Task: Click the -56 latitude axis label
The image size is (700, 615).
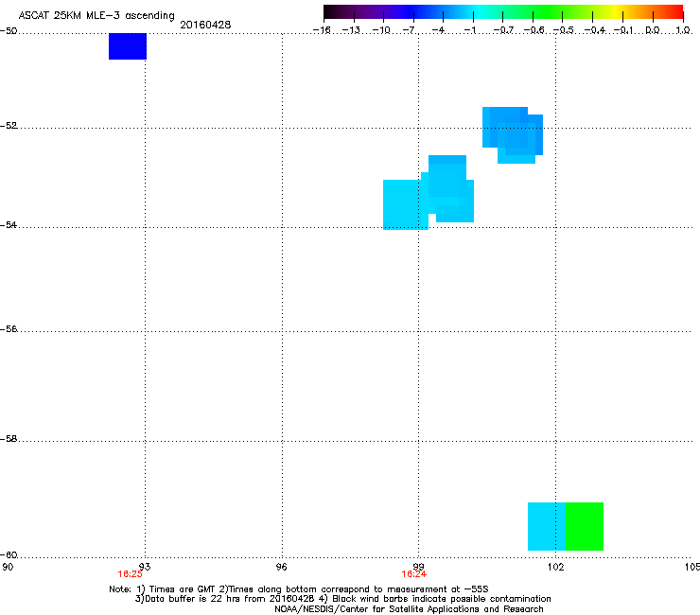Action: (x=8, y=328)
